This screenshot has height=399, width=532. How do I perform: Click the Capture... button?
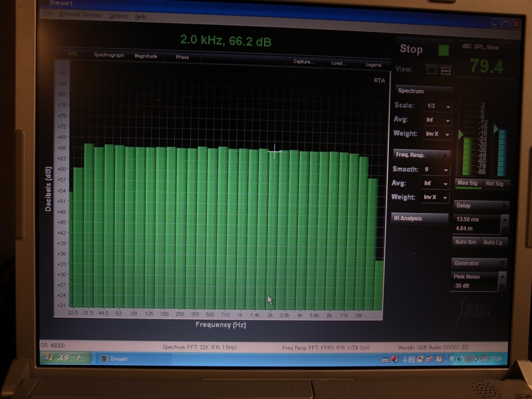(303, 63)
